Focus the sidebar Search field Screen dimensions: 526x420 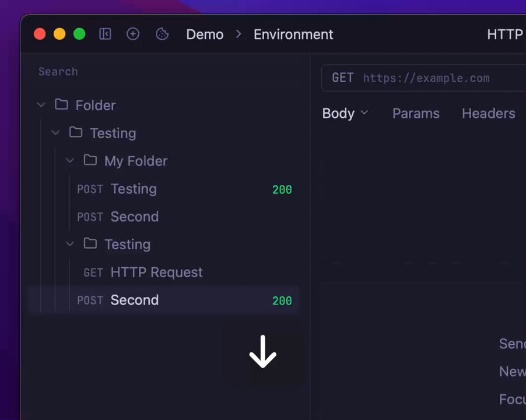(164, 71)
